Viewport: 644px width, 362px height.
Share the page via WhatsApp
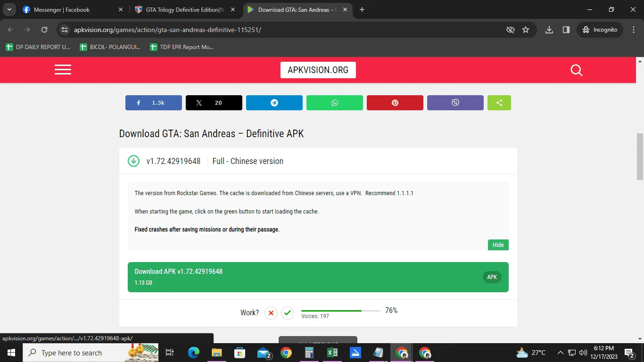pos(335,103)
